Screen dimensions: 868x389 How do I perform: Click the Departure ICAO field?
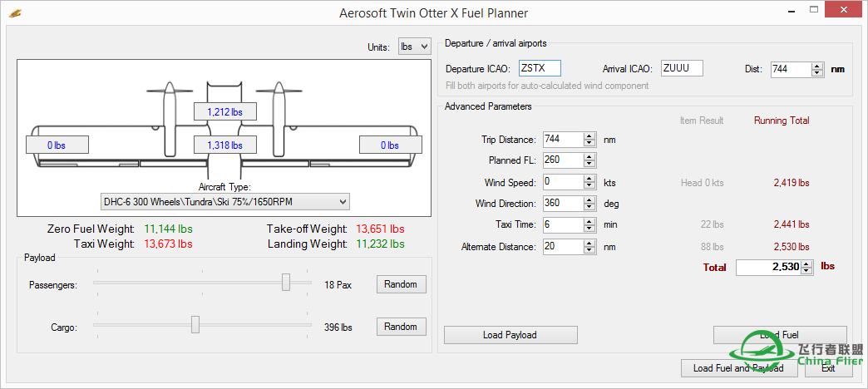pos(540,69)
